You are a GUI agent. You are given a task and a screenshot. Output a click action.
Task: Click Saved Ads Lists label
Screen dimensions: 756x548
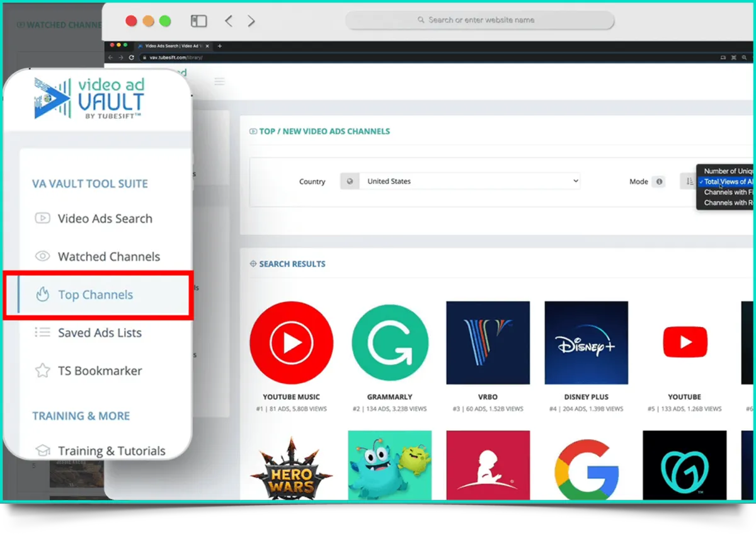(100, 333)
